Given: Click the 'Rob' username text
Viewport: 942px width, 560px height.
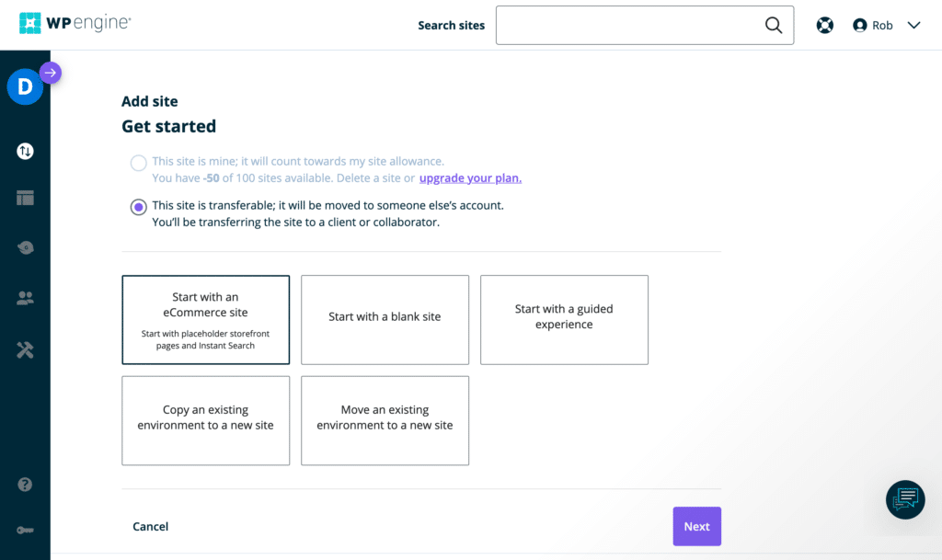Looking at the screenshot, I should coord(882,25).
